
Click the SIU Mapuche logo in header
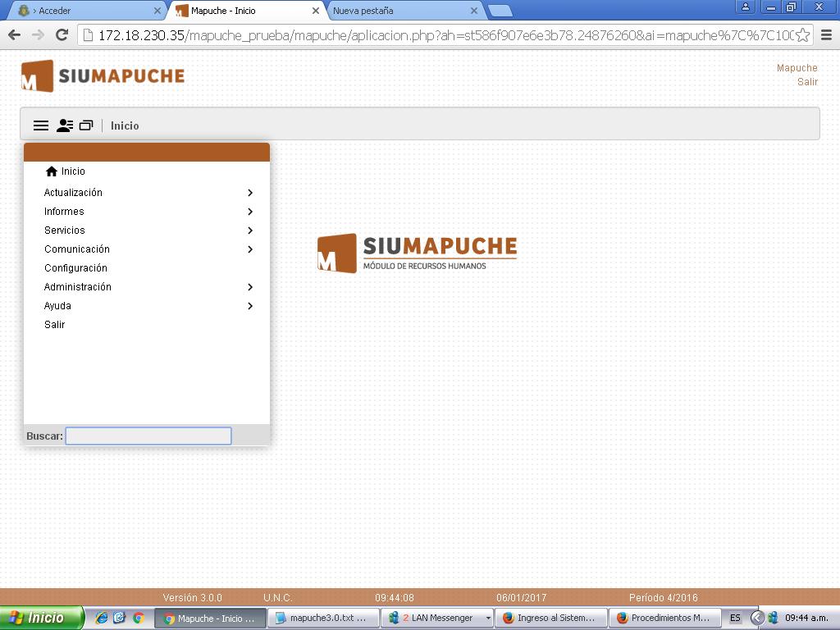point(103,76)
